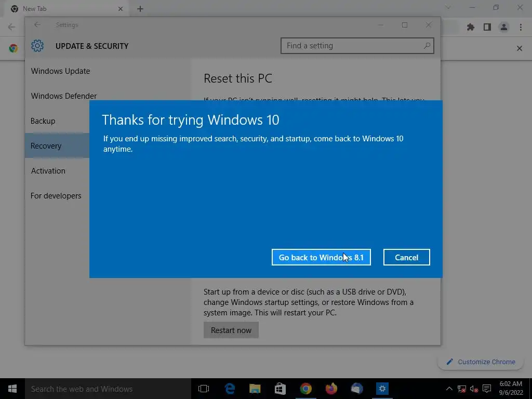Open network status tray icon
Image resolution: width=532 pixels, height=399 pixels.
coord(461,389)
